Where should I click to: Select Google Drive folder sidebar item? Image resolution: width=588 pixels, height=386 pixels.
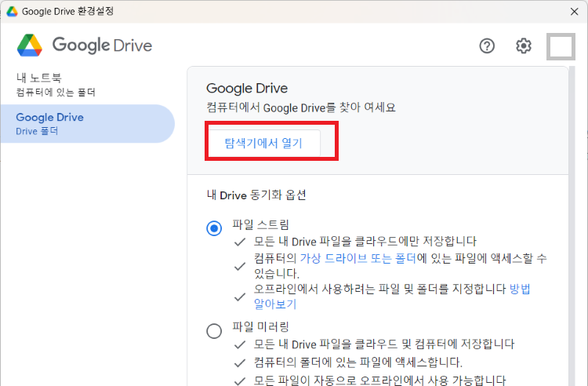tap(87, 123)
